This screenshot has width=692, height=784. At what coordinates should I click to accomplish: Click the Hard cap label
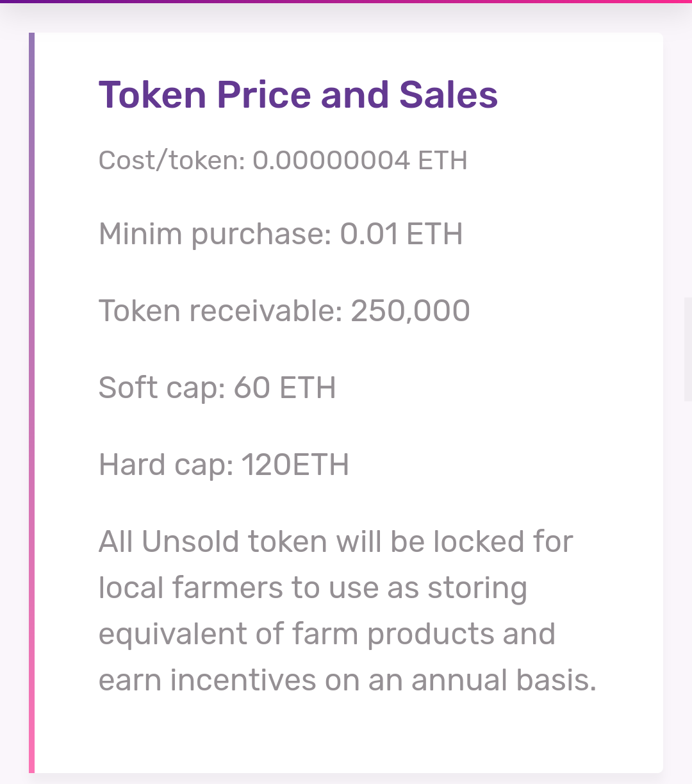(x=166, y=465)
